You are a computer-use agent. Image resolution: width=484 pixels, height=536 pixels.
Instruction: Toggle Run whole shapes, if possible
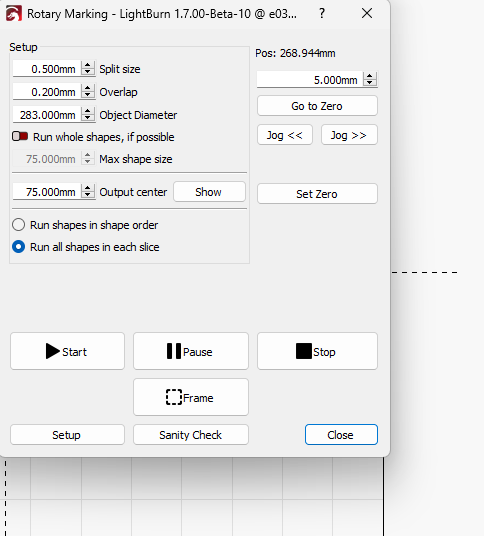(20, 136)
